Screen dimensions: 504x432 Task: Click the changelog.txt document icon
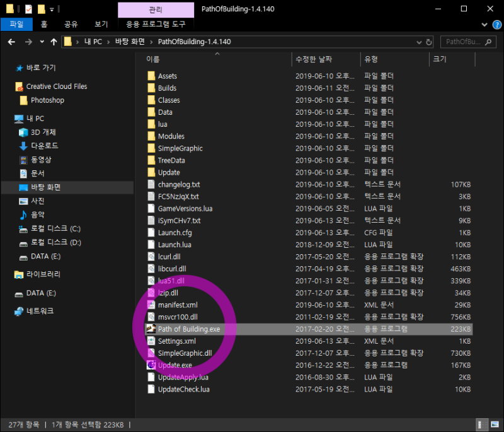[151, 184]
